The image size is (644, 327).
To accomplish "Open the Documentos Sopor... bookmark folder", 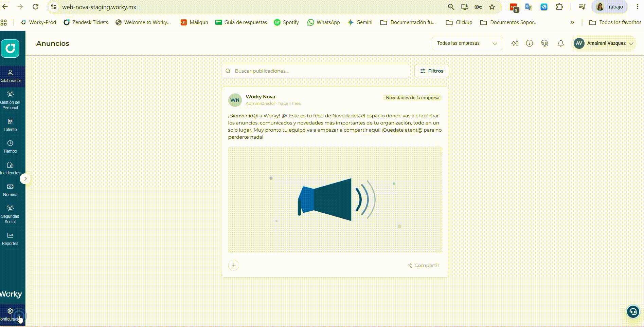I will [508, 22].
